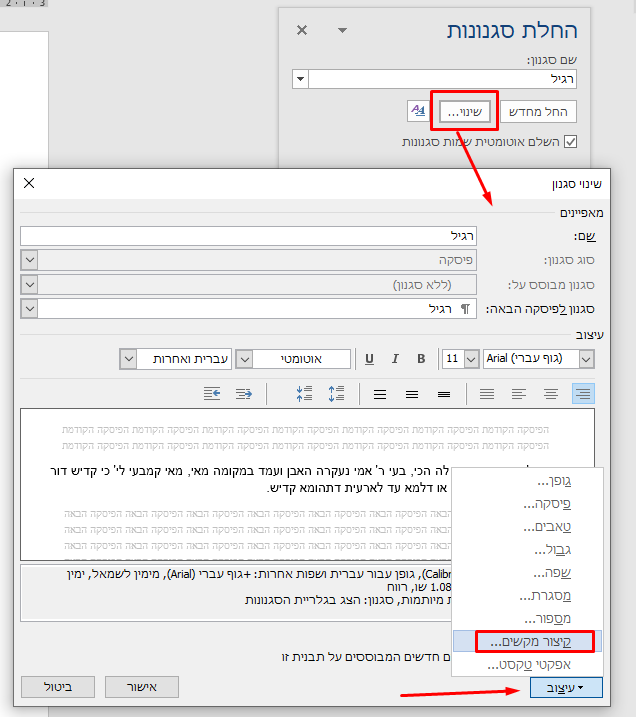The height and width of the screenshot is (717, 636).
Task: Click the שם סגנון input in Apply Styles
Action: (x=443, y=79)
